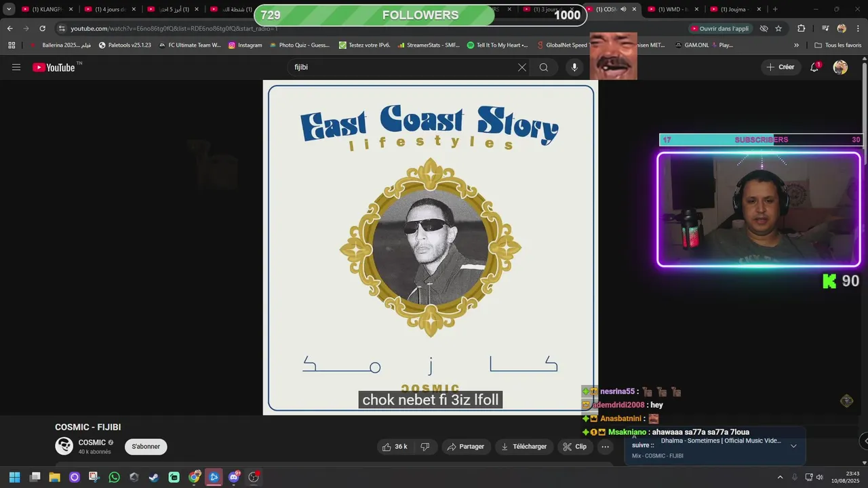Open YouTube notifications bell
This screenshot has width=868, height=488.
pos(814,67)
